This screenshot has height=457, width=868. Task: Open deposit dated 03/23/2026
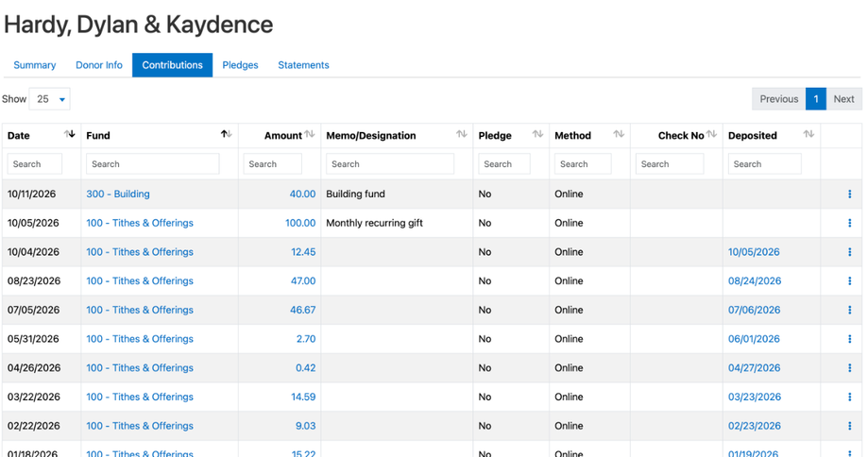click(755, 397)
